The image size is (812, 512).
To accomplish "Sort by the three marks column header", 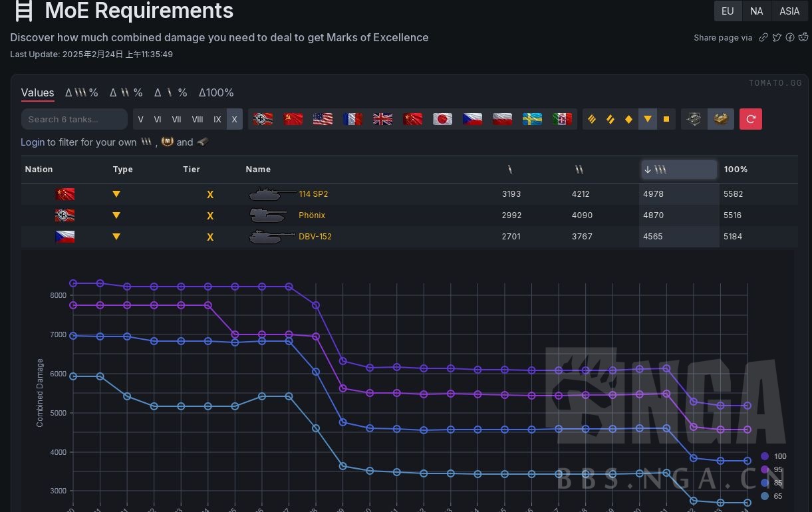I will click(678, 170).
